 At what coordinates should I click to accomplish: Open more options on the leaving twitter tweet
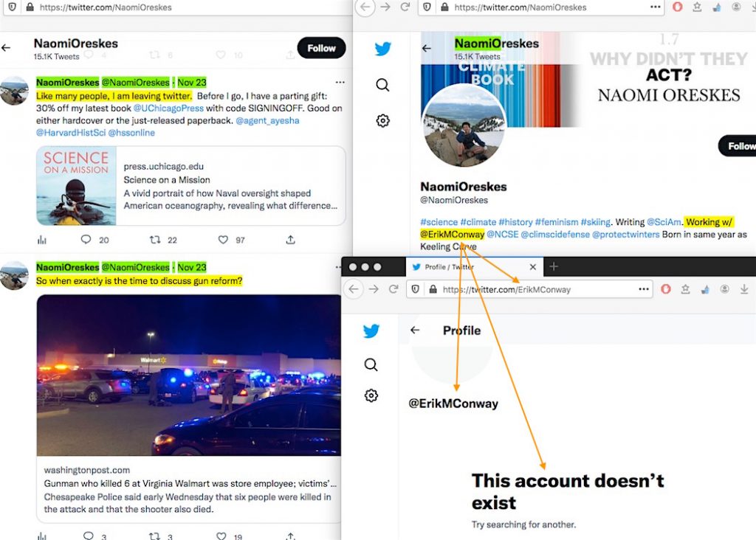click(340, 83)
